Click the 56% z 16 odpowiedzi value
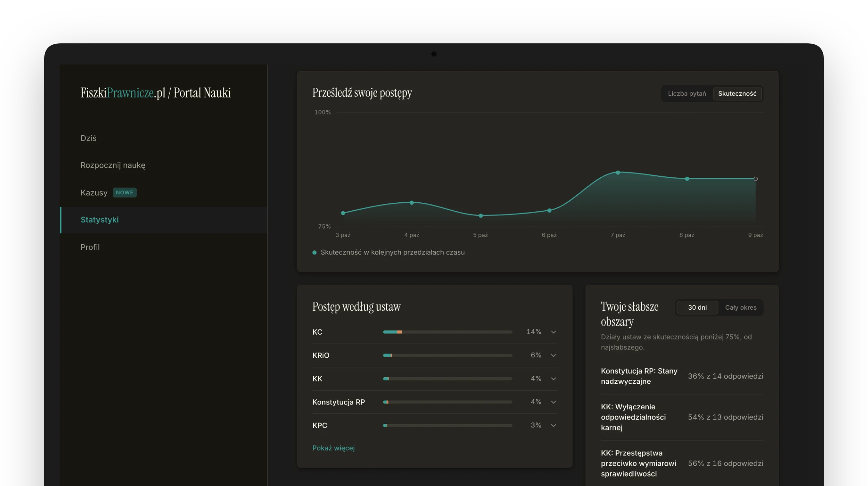 pyautogui.click(x=726, y=463)
